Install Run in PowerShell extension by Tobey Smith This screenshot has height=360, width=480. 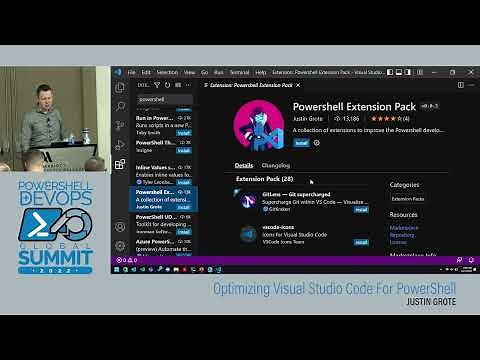tap(184, 133)
